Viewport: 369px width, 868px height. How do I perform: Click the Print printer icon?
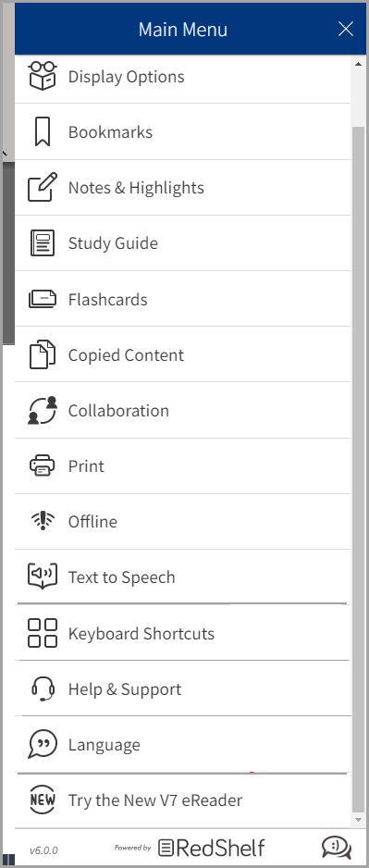[43, 465]
